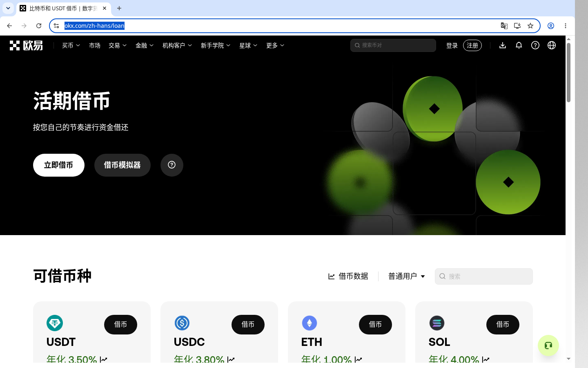Viewport: 588px width, 368px height.
Task: Click 借币 button on the USDT card
Action: tap(120, 325)
